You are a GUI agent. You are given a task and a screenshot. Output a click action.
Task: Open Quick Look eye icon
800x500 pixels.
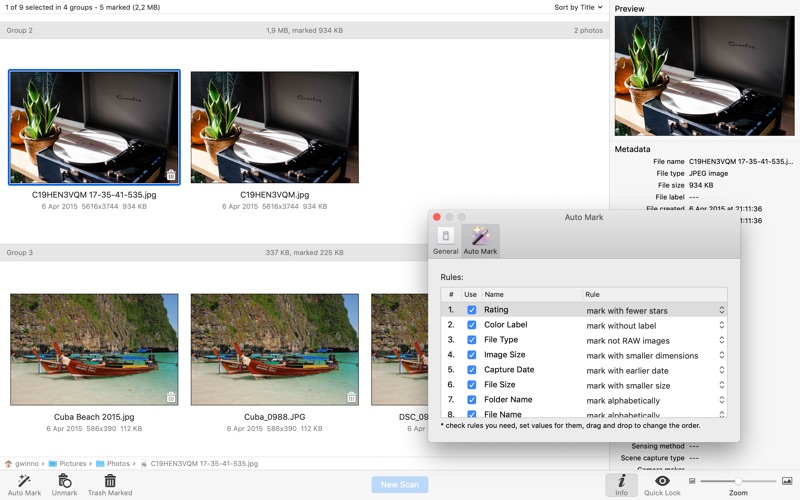[x=662, y=481]
